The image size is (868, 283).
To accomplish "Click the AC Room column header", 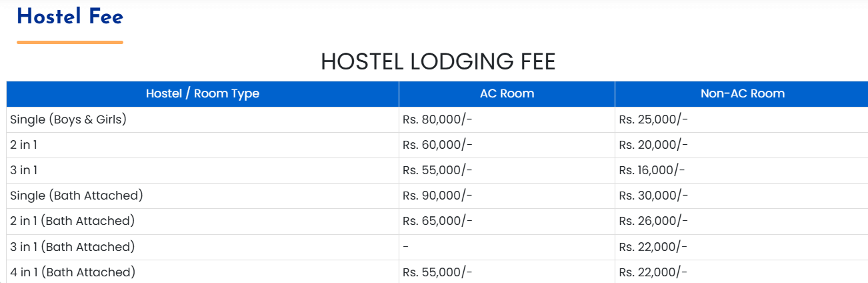I will coord(507,93).
